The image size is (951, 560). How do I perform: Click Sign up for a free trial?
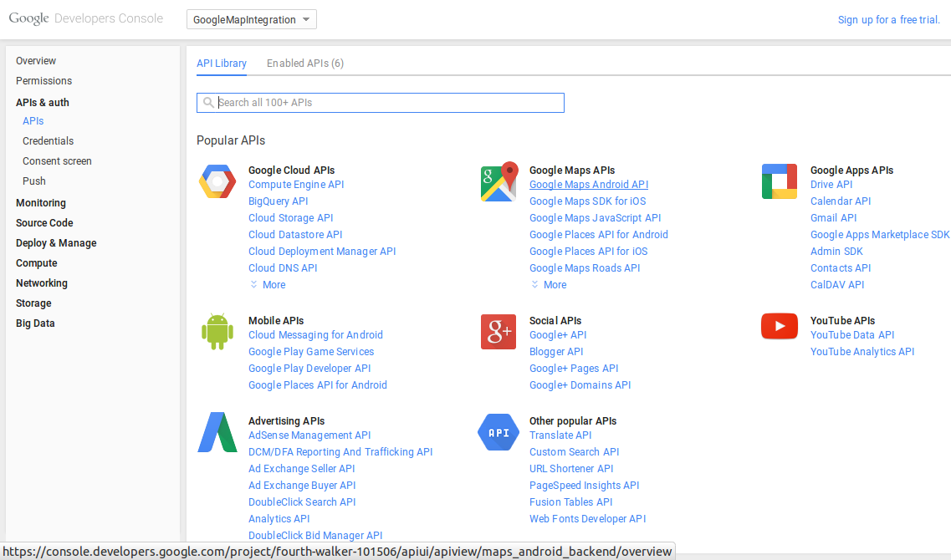click(888, 19)
